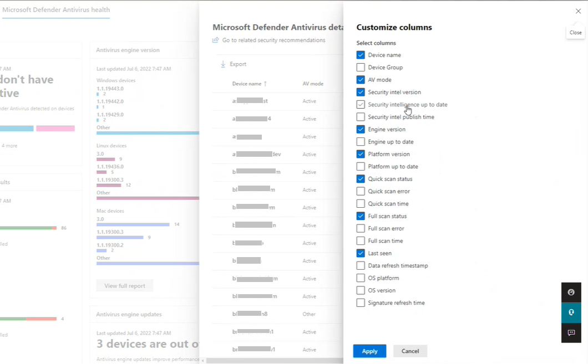Go to related security recommendations
The height and width of the screenshot is (364, 588).
coord(273,40)
